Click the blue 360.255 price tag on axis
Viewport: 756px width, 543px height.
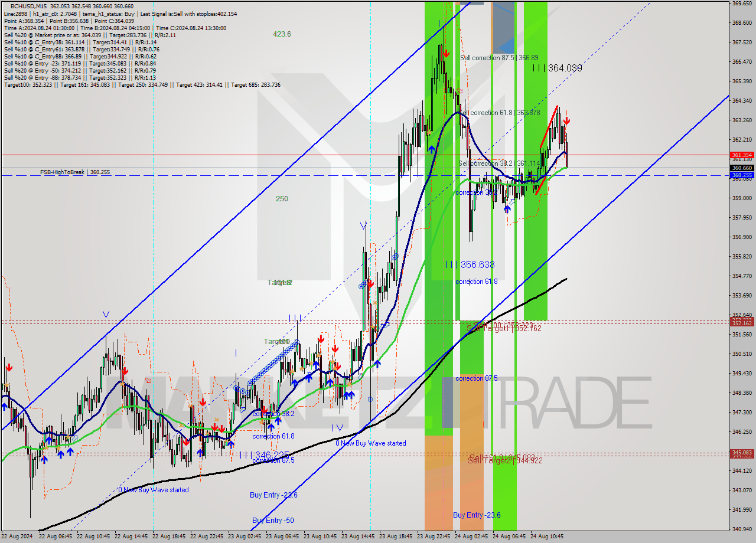(x=742, y=175)
